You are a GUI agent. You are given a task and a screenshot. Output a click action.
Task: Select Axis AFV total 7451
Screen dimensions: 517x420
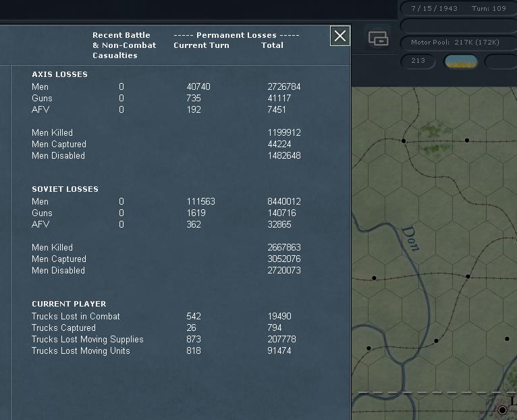pos(277,109)
